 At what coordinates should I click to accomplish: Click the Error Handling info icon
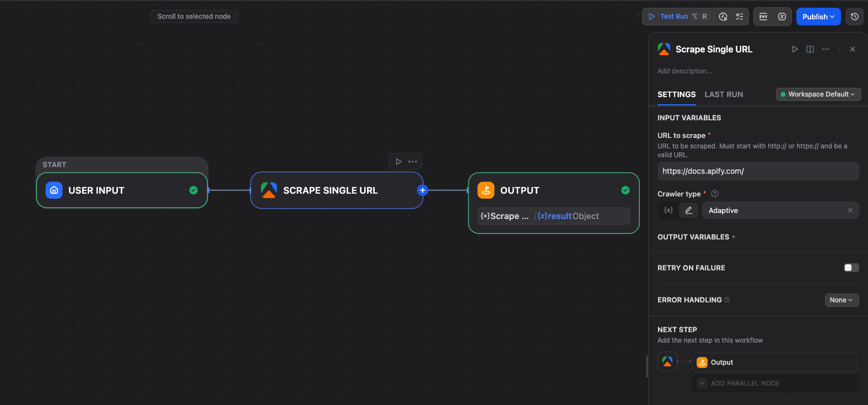(x=727, y=300)
